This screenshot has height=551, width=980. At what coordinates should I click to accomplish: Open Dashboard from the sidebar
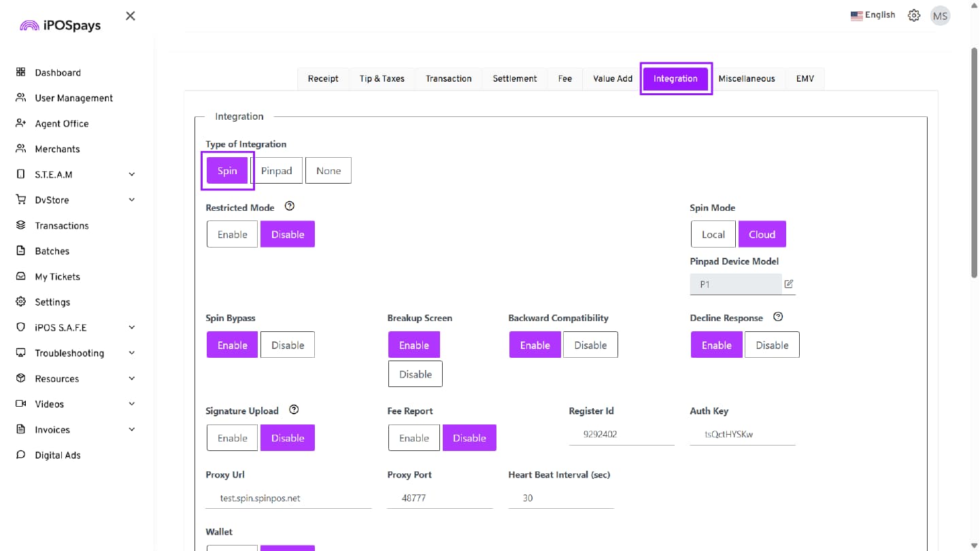(x=58, y=73)
